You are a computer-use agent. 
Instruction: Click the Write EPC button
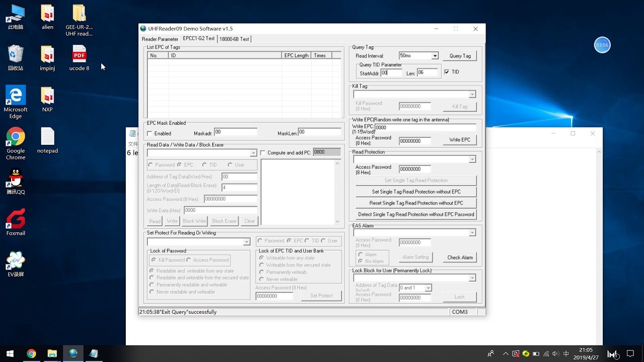click(460, 140)
